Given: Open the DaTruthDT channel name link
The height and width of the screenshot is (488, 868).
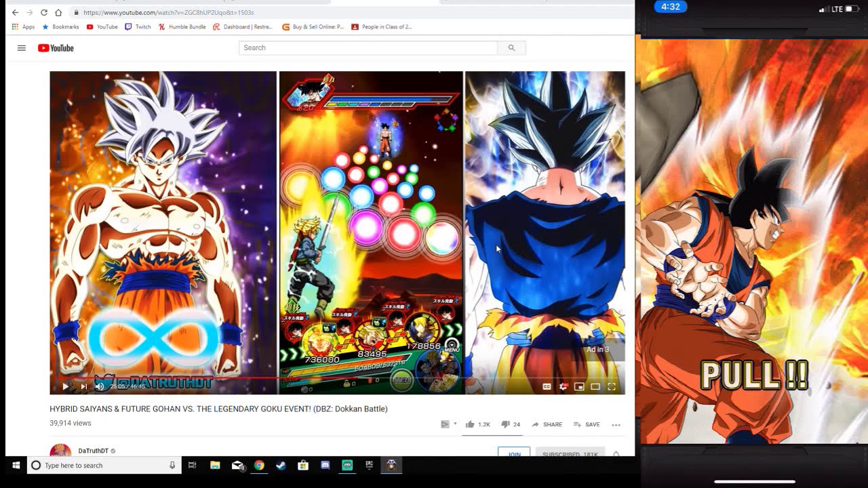Looking at the screenshot, I should [94, 451].
